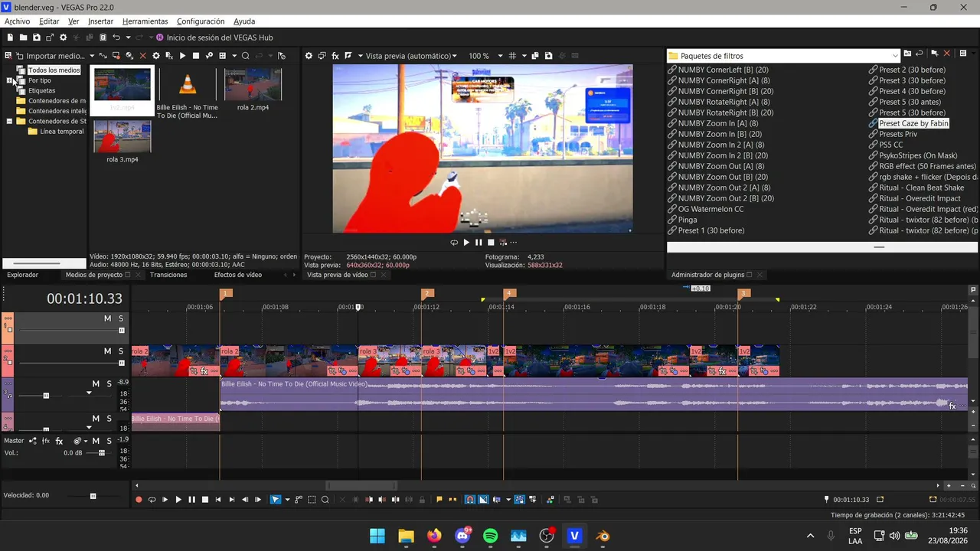Open Media FX in Project Media toolbar
980x551 pixels.
coord(169,56)
